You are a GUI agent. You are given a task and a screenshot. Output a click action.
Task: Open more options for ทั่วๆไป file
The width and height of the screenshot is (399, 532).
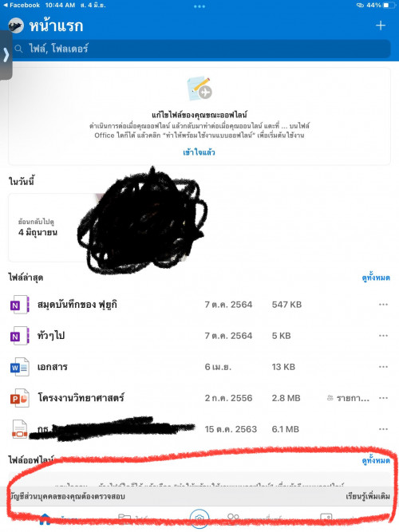point(383,336)
